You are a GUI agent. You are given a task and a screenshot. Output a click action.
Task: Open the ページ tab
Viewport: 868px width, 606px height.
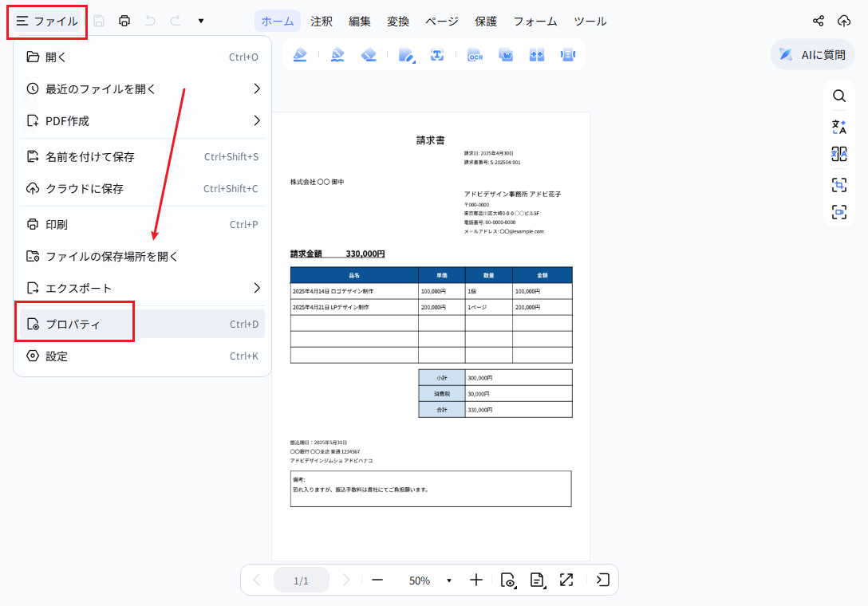(x=442, y=21)
